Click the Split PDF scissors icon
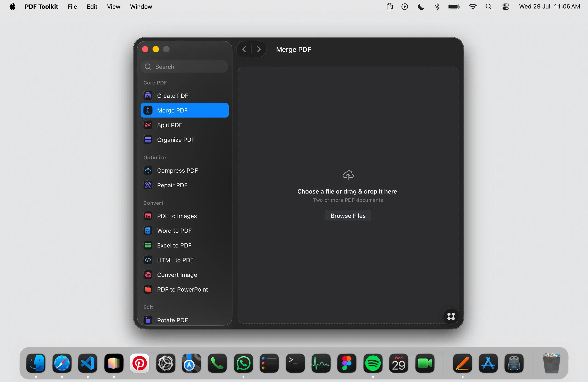This screenshot has height=382, width=588. 148,125
